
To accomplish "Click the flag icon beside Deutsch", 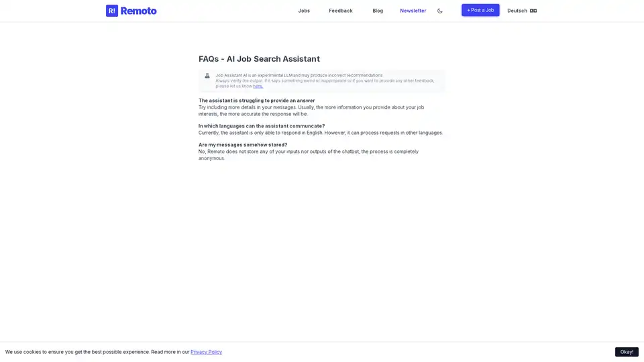I will click(533, 11).
